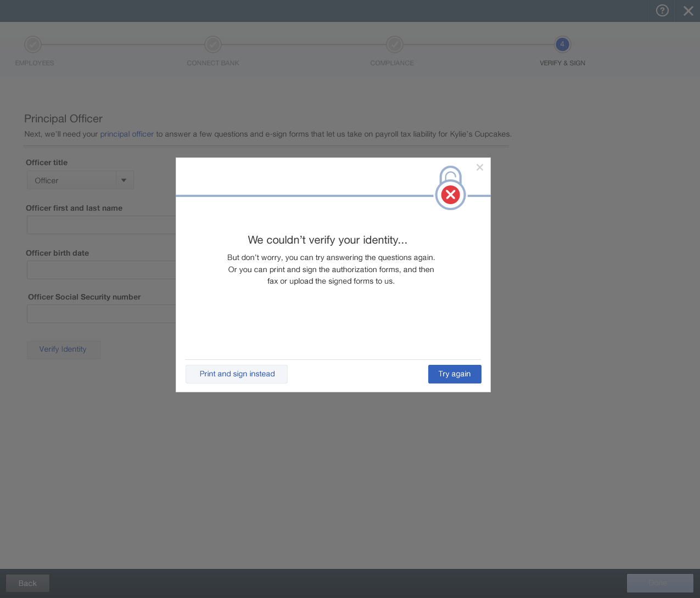
Task: Open the principal officer link
Action: (127, 134)
